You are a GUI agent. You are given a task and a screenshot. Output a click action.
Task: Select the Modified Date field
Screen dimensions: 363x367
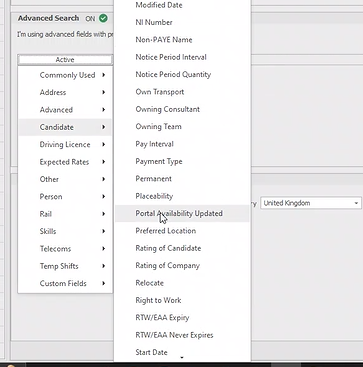coord(182,5)
